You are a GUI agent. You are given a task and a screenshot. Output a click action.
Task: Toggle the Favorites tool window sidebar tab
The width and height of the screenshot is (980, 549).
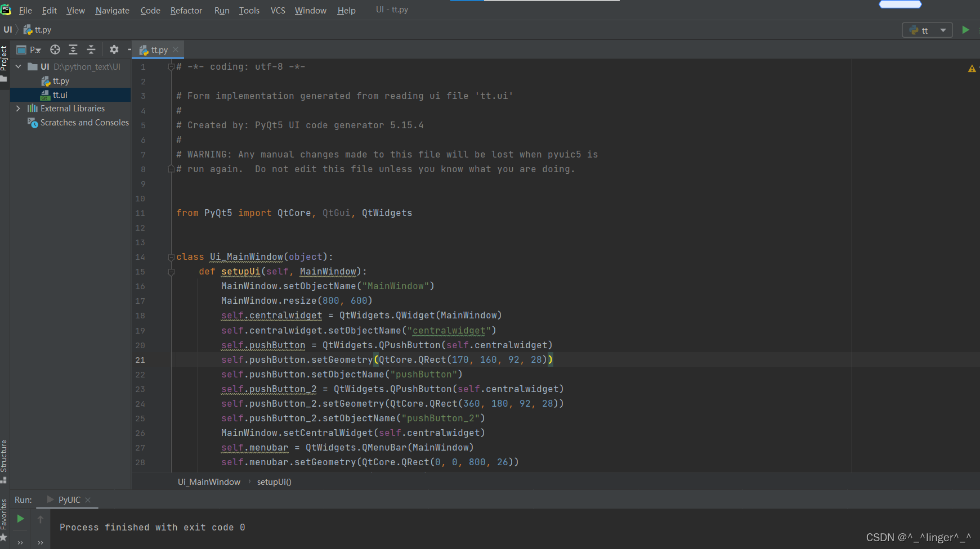(5, 519)
